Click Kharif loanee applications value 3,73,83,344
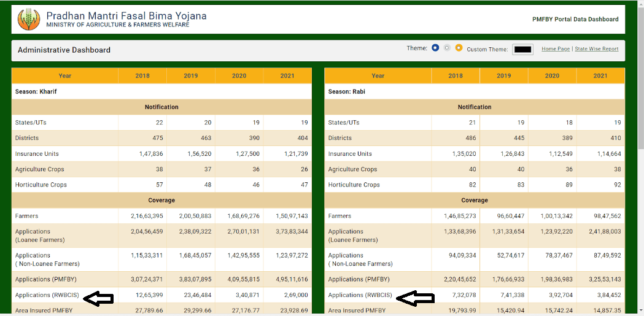Image resolution: width=644 pixels, height=316 pixels. pyautogui.click(x=292, y=231)
